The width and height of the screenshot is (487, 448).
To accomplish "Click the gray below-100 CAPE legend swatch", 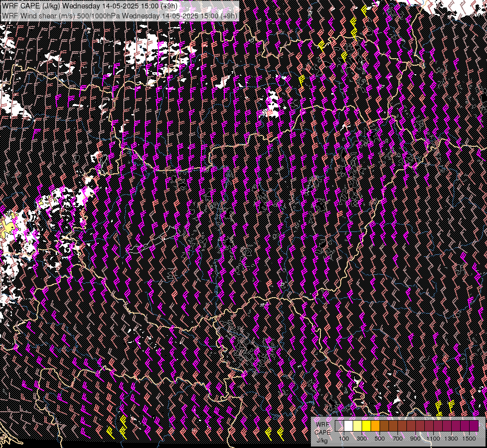I will click(x=339, y=426).
